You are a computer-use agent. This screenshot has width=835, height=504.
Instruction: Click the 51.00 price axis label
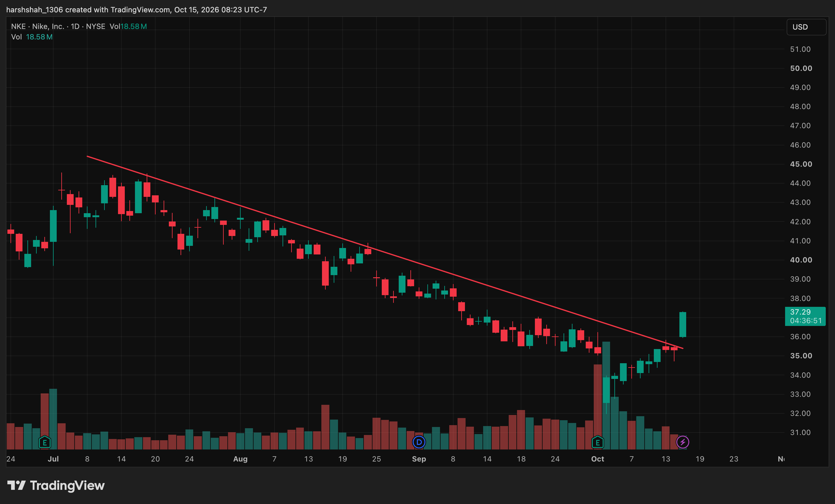pos(800,50)
